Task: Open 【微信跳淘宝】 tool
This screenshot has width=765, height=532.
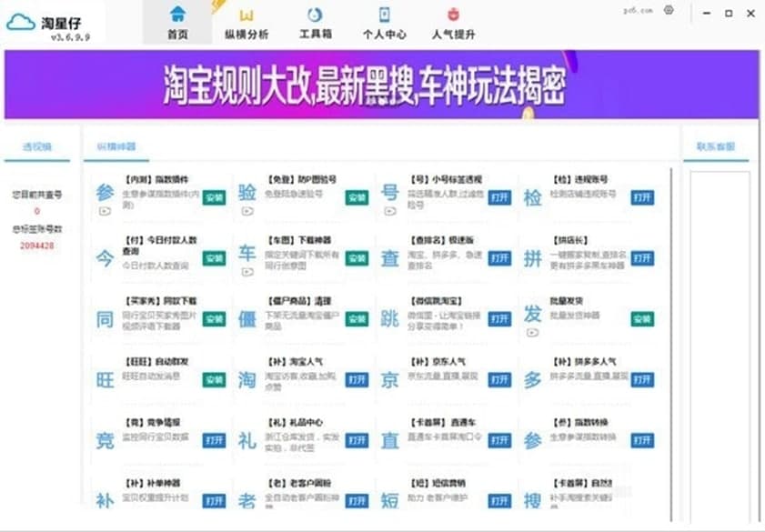Action: pos(499,319)
